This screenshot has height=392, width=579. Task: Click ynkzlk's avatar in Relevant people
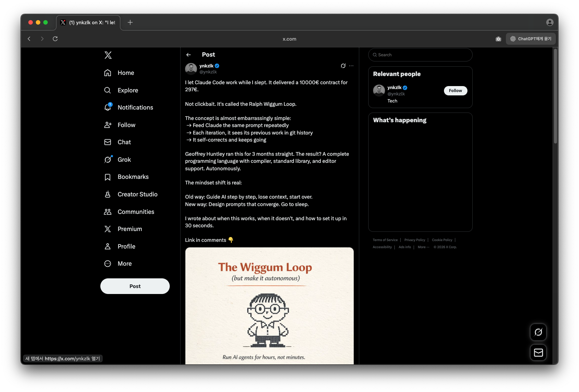point(379,91)
